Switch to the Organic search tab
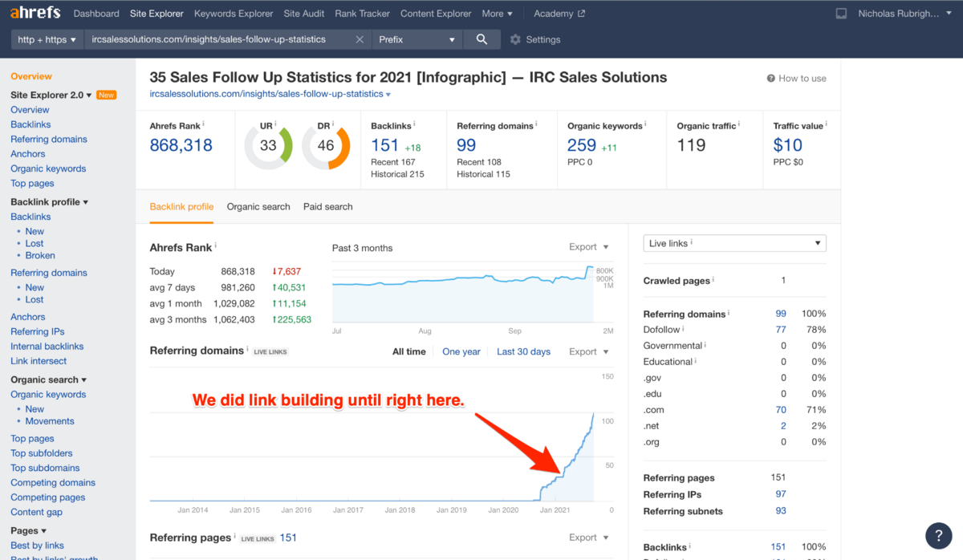Image resolution: width=963 pixels, height=560 pixels. pos(258,207)
